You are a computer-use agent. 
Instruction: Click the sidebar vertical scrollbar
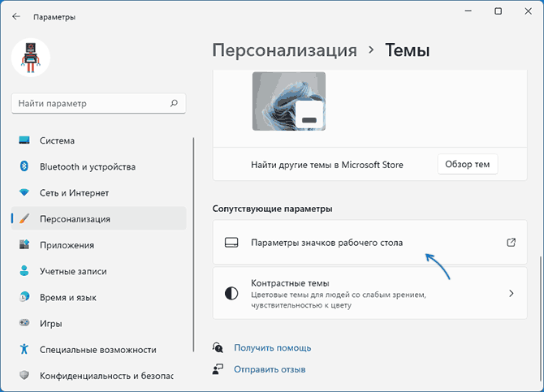pyautogui.click(x=193, y=244)
